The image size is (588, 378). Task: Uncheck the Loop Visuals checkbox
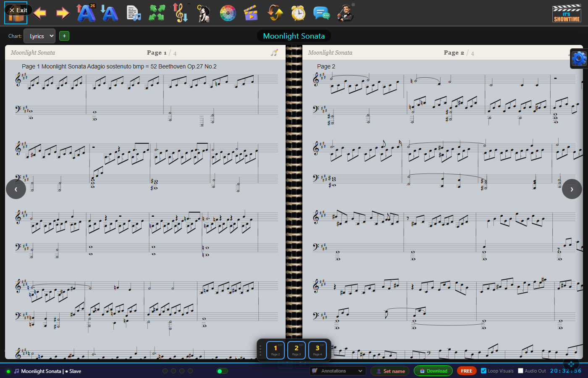pos(484,371)
